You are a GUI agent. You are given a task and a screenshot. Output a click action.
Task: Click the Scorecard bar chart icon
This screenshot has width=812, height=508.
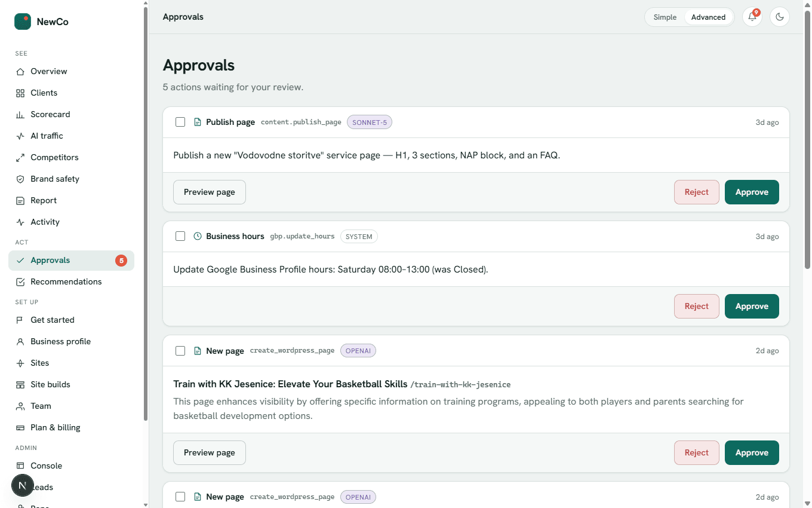[x=20, y=114]
